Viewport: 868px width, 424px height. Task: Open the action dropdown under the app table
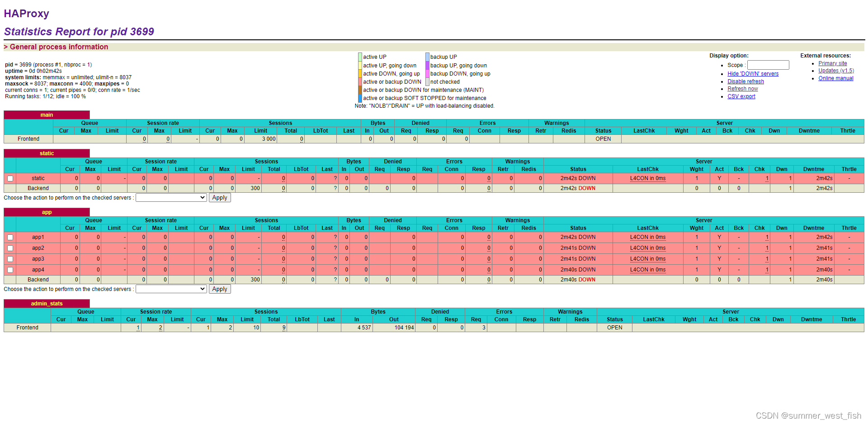[171, 289]
